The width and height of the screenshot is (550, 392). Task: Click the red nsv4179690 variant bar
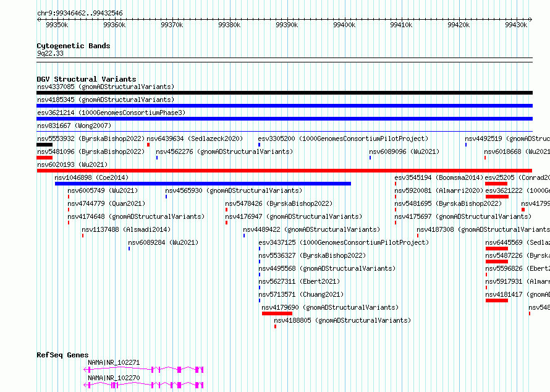click(x=277, y=313)
